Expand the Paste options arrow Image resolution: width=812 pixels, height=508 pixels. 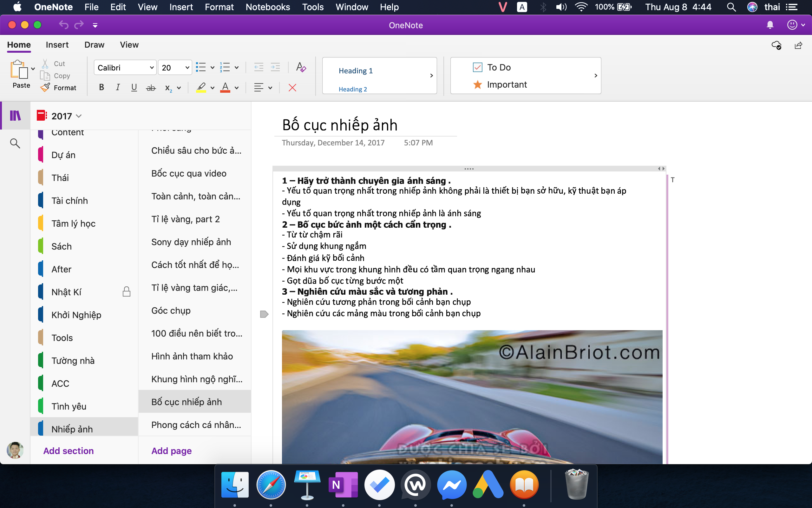33,69
